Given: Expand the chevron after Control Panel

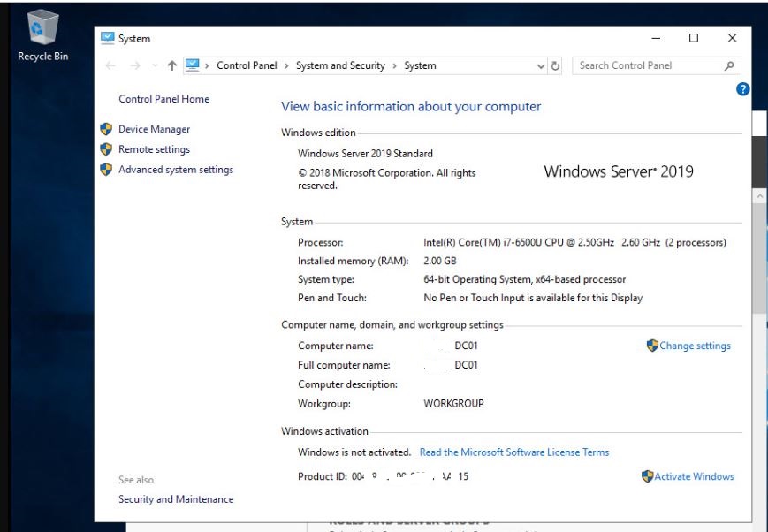Looking at the screenshot, I should (x=286, y=65).
